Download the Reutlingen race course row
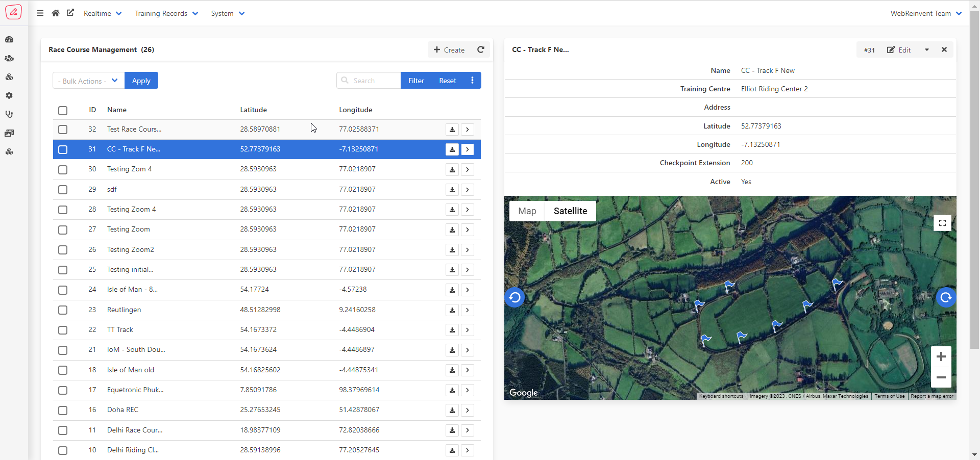Image resolution: width=980 pixels, height=460 pixels. (x=452, y=310)
